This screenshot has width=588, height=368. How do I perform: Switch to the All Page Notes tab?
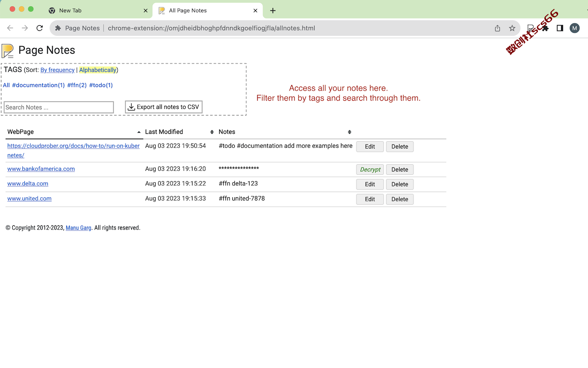coord(208,11)
